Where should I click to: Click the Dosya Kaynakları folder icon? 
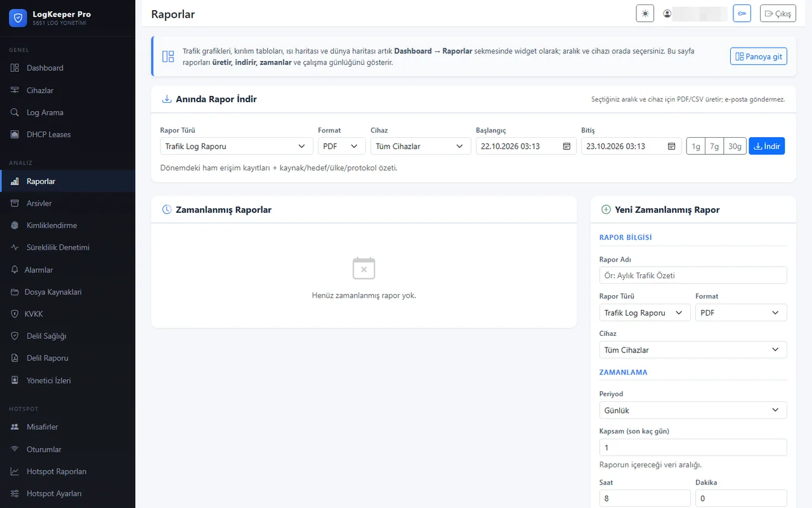[x=15, y=292]
